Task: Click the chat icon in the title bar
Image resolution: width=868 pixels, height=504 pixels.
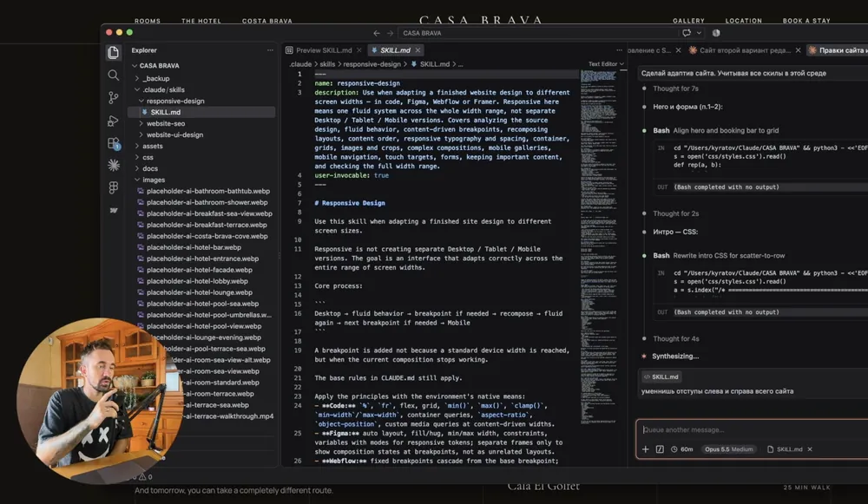Action: pos(687,33)
